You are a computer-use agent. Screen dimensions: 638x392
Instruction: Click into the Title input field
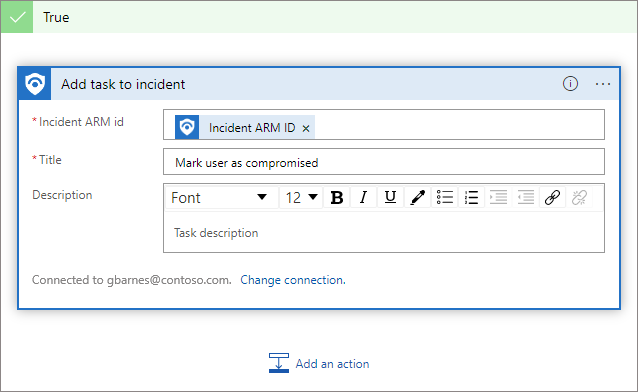click(x=384, y=162)
